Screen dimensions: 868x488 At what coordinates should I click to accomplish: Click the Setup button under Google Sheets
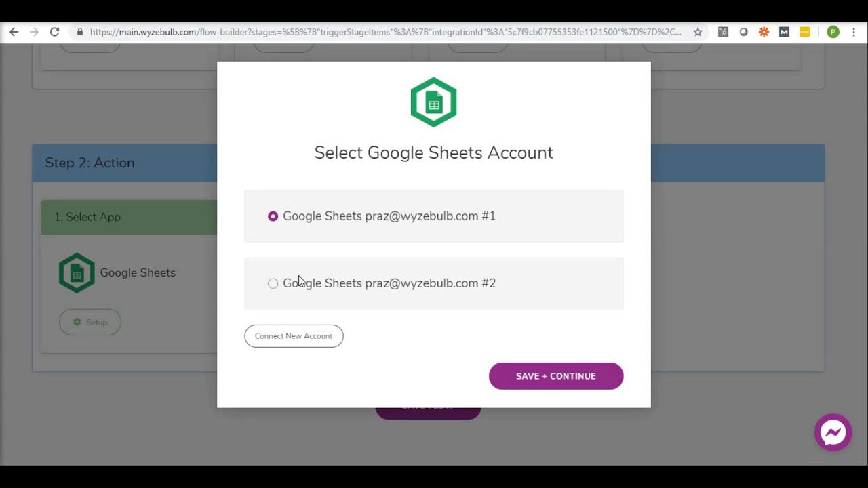point(90,323)
